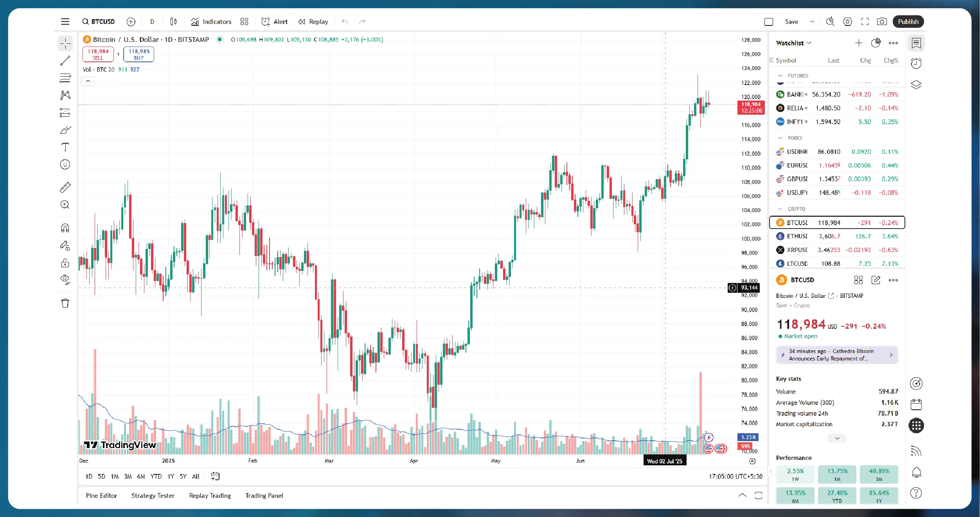Open the XABCD pattern tool
980x517 pixels.
[65, 95]
